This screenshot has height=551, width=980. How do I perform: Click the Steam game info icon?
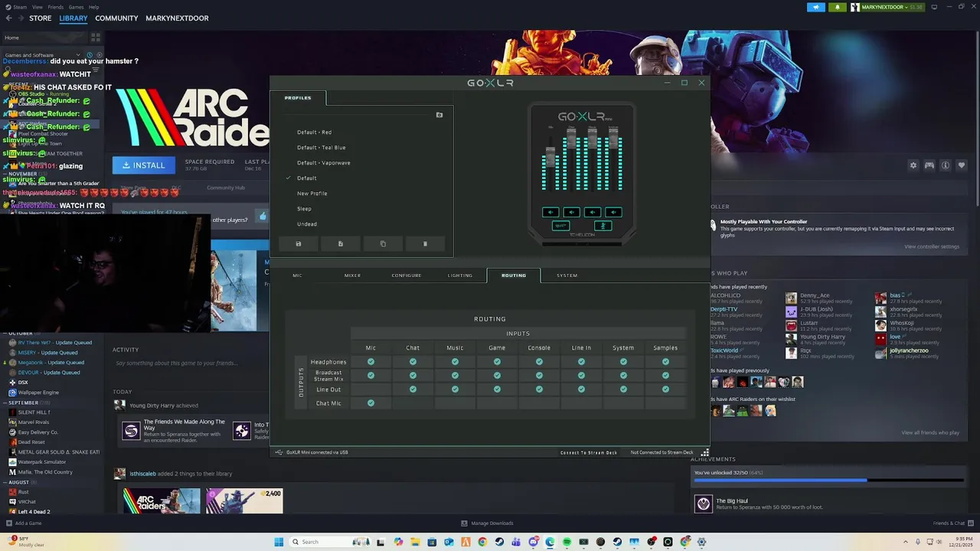(x=946, y=165)
